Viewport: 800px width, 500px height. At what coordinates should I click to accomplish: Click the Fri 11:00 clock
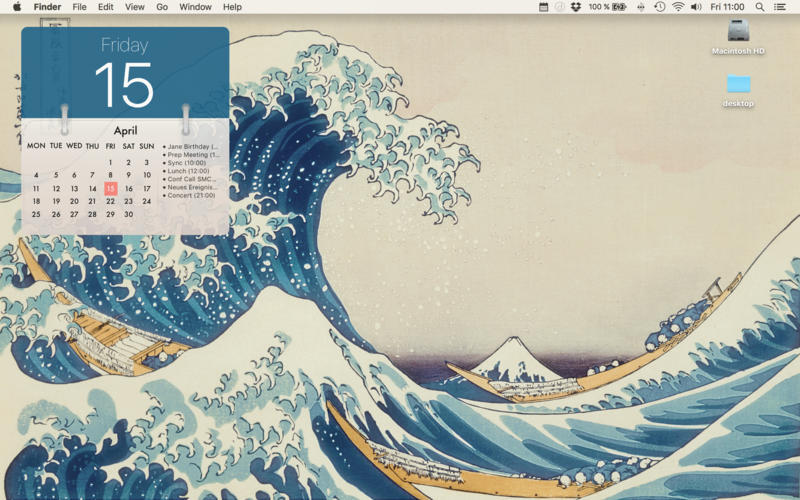(728, 7)
